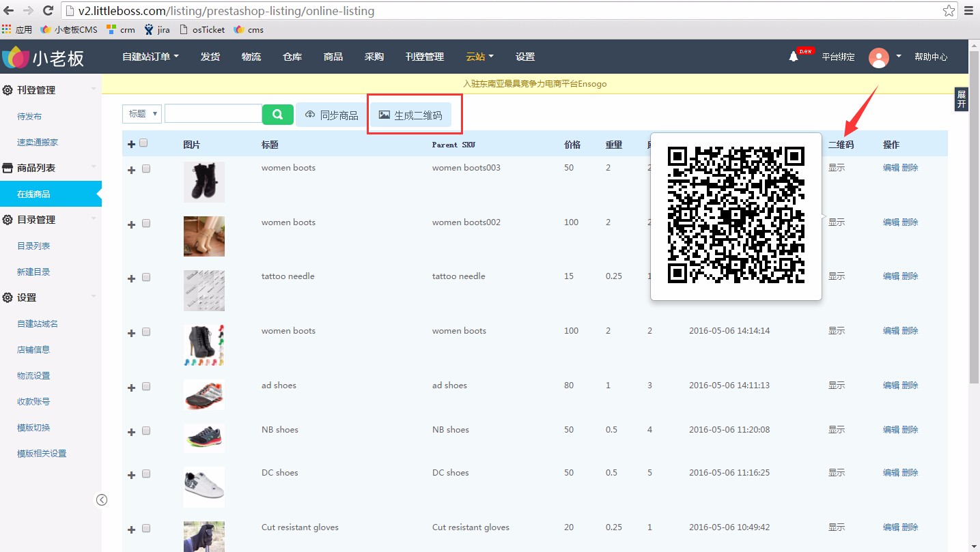This screenshot has height=552, width=980.
Task: Open the 仓库 menu
Action: pyautogui.click(x=292, y=57)
